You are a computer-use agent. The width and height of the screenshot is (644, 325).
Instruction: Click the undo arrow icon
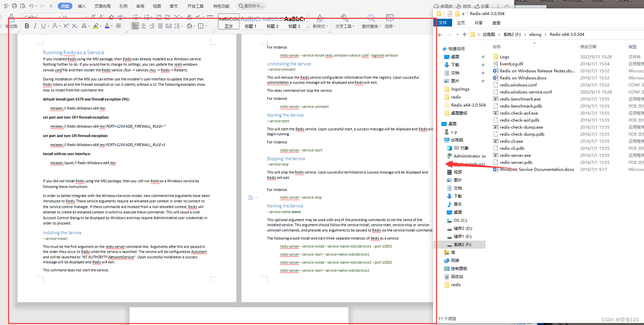(x=31, y=6)
